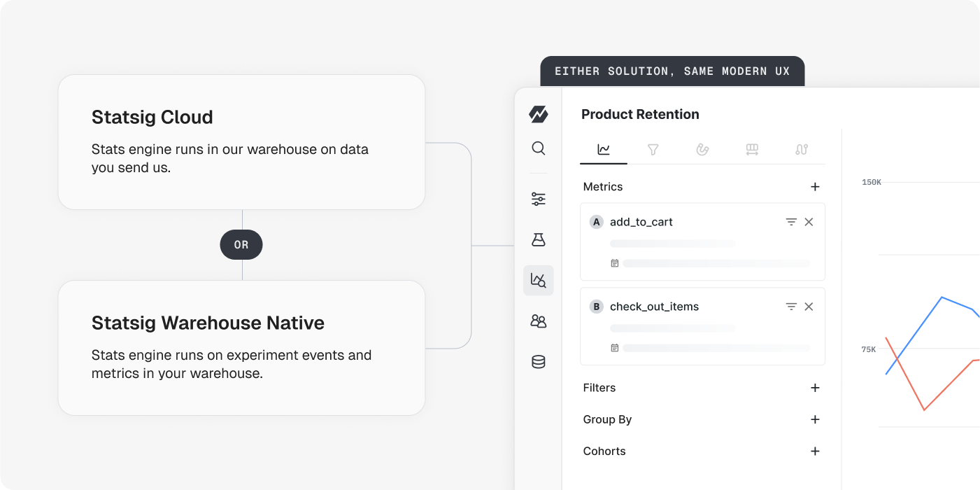Switch to the user journeys path tab
Viewport: 980px width, 490px height.
(x=802, y=149)
